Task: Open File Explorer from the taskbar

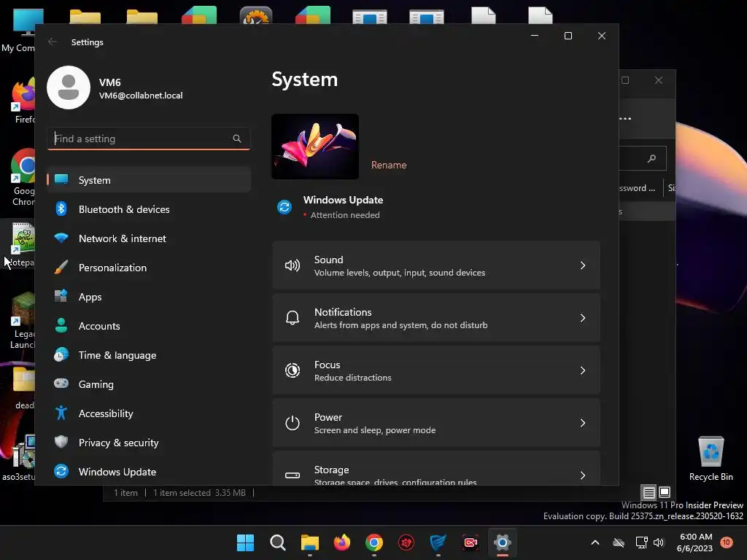Action: (309, 542)
